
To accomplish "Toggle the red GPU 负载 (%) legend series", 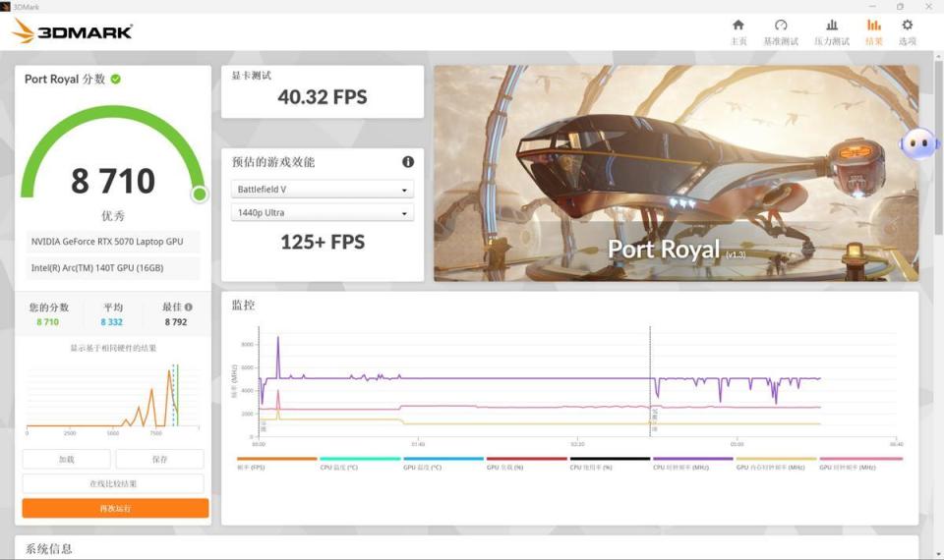I will [526, 463].
